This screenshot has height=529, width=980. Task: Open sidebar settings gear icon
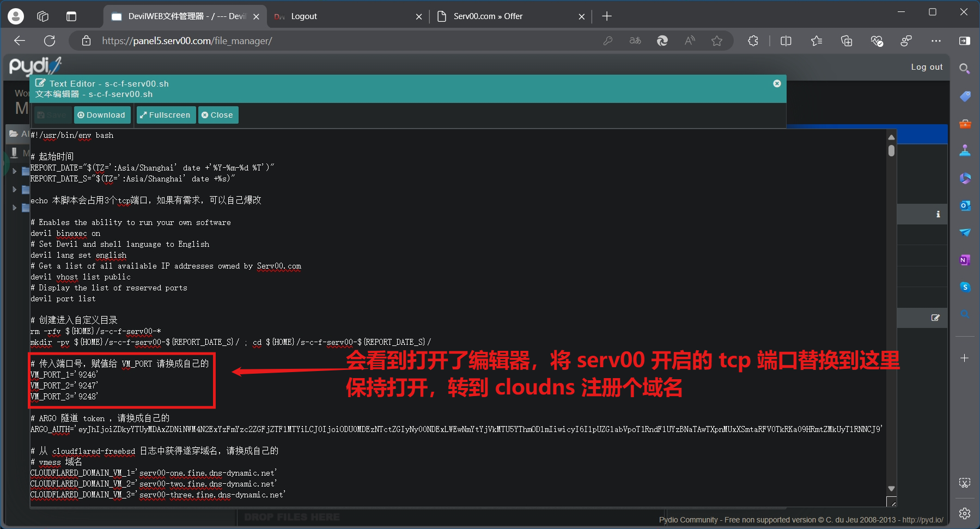tap(965, 513)
